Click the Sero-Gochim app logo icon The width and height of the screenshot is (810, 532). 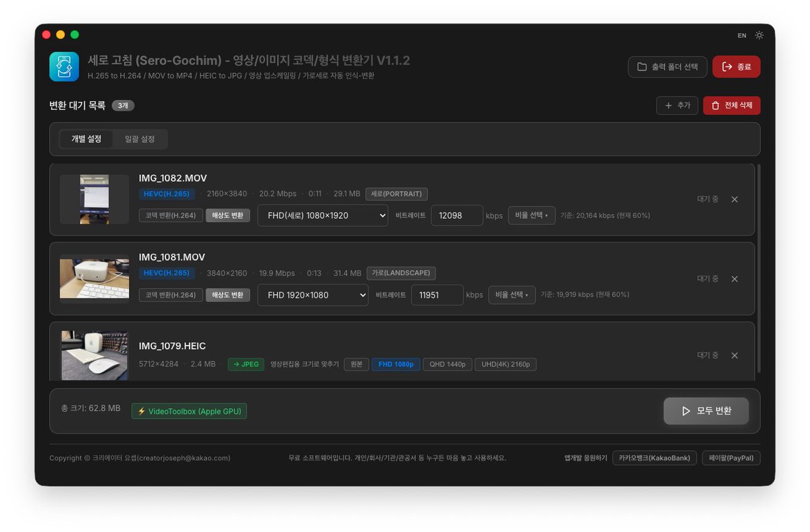[64, 67]
